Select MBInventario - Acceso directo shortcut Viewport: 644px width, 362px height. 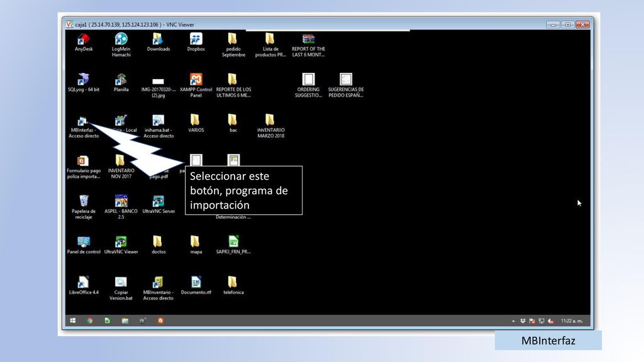(158, 288)
